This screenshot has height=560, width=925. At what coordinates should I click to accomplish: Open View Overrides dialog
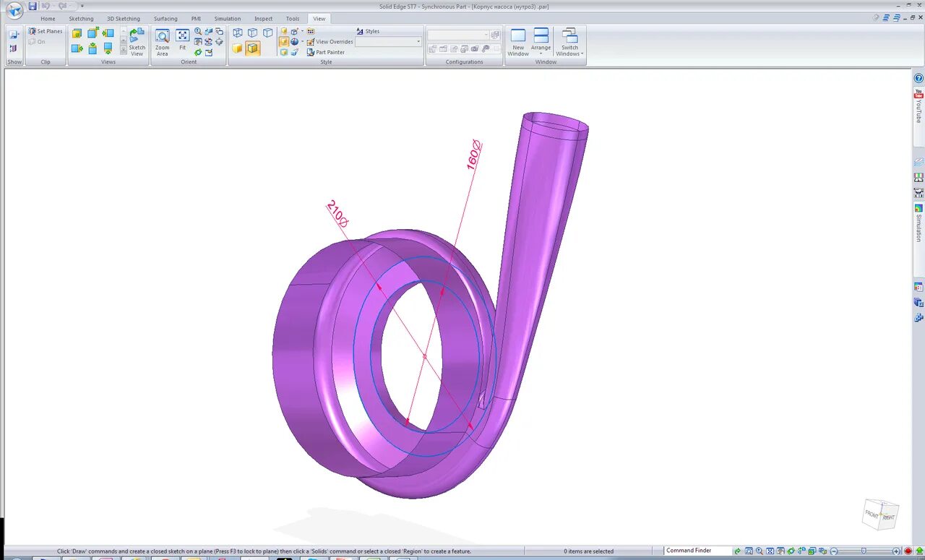click(x=330, y=42)
